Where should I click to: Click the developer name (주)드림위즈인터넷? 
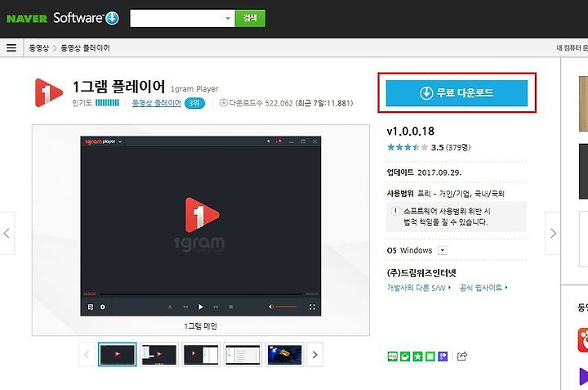(421, 273)
